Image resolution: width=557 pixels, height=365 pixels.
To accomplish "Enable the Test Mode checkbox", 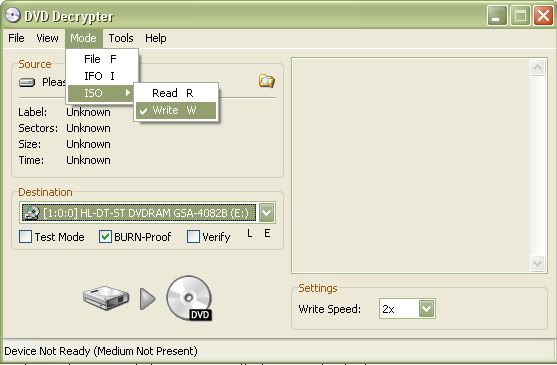I will pos(25,236).
